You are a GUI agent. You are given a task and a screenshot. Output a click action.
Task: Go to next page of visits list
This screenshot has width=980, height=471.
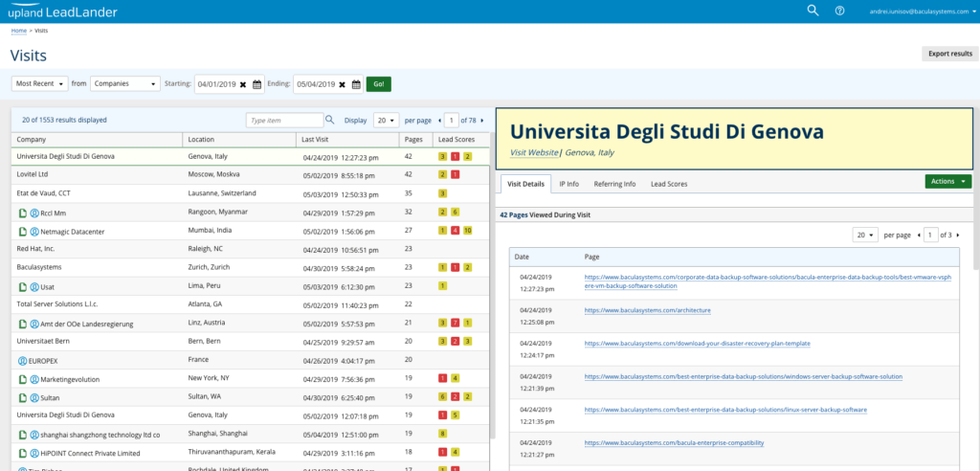coord(482,120)
